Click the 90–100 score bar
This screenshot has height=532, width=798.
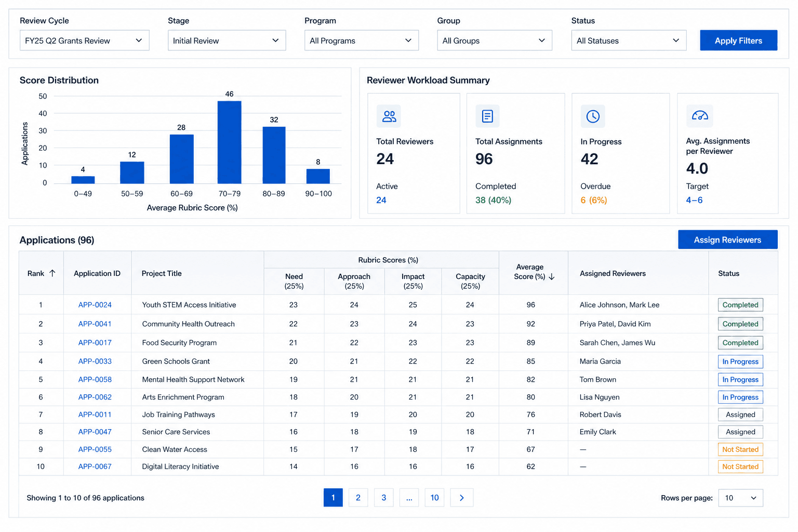(x=318, y=176)
